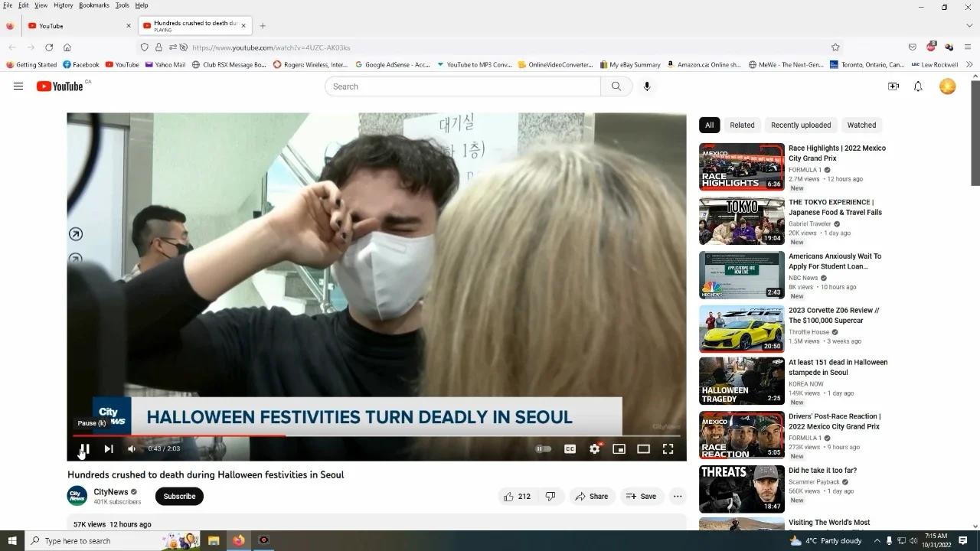Open the YouTube guide hamburger menu
Viewport: 980px width, 551px height.
click(x=18, y=86)
